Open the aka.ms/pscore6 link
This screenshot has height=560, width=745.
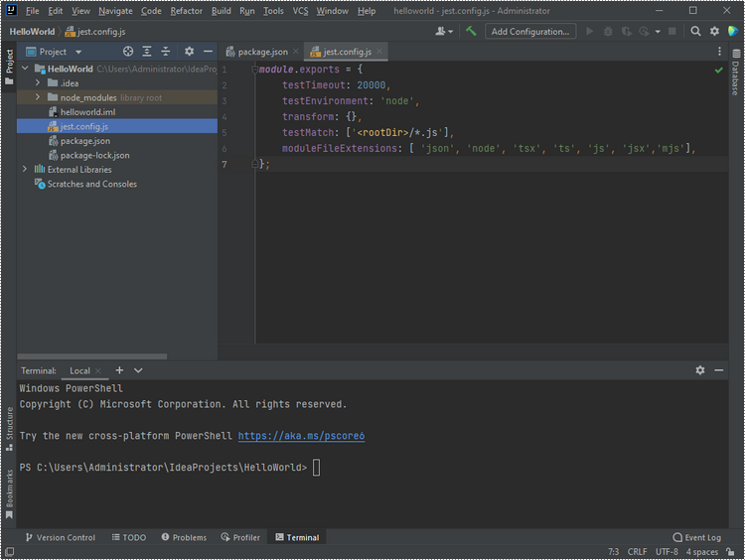[301, 436]
